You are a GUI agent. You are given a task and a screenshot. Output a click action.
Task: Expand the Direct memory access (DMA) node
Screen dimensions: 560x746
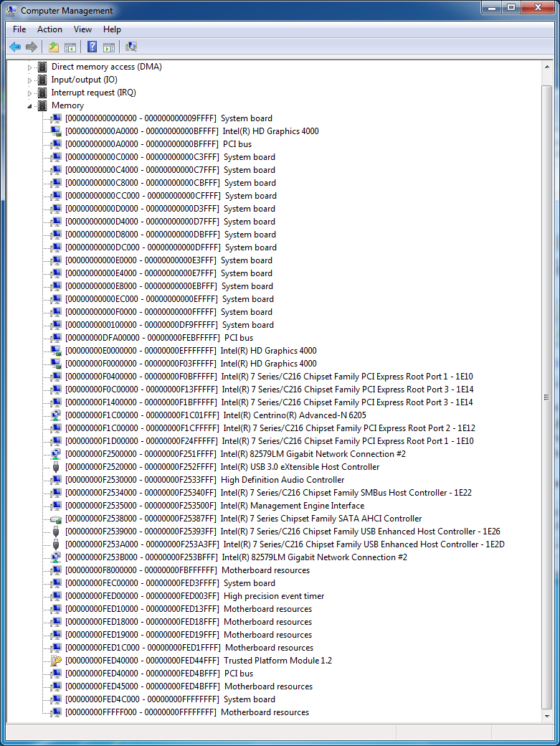[29, 67]
